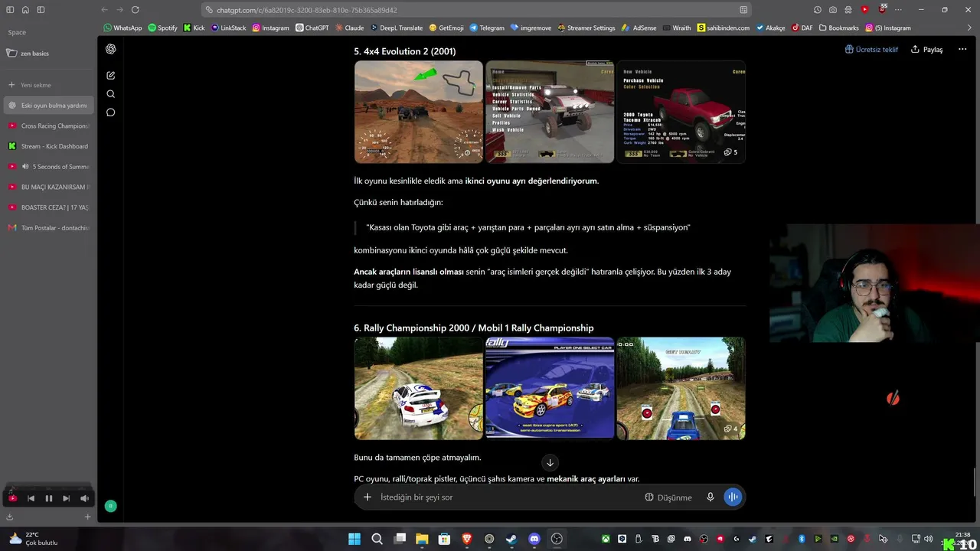This screenshot has height=551, width=980.
Task: Open the Düşünme thinking mode selector
Action: [668, 497]
